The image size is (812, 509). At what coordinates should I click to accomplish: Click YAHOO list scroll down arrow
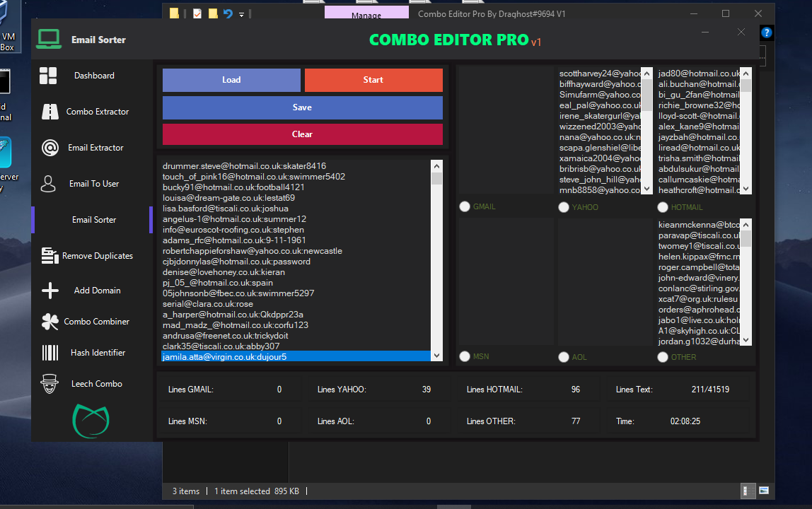point(646,189)
